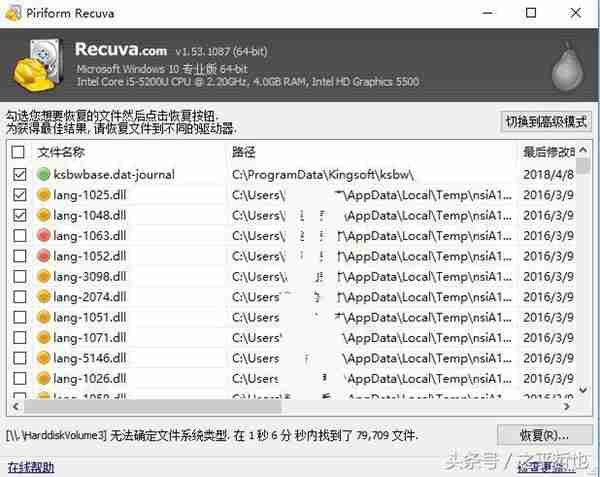The image size is (600, 477).
Task: Click the horizontal scrollbar left arrow
Action: 16,406
